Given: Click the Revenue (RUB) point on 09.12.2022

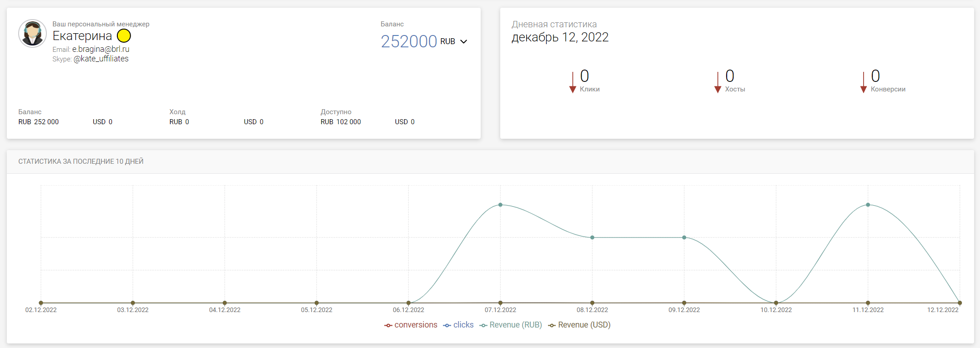Looking at the screenshot, I should 684,237.
